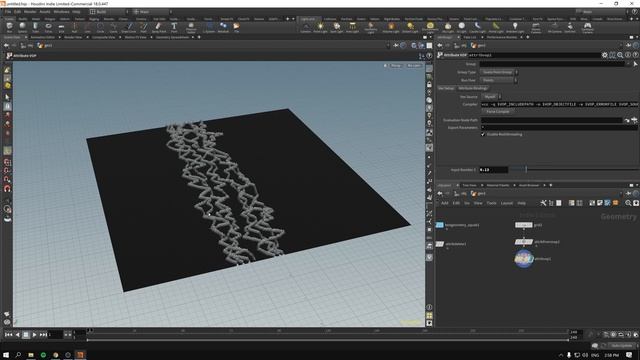Screen dimensions: 640x360
Task: Open the network editor Layout menu
Action: coord(507,203)
